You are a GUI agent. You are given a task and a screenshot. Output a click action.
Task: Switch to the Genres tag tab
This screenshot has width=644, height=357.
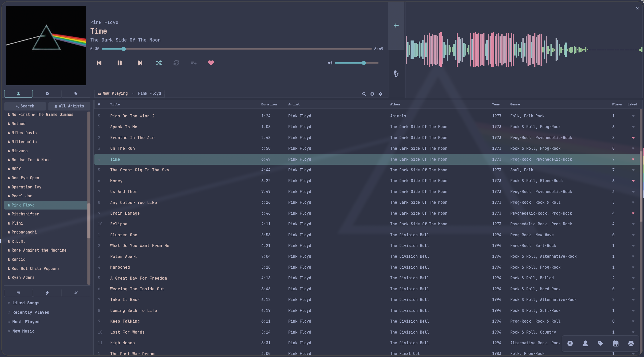point(76,94)
